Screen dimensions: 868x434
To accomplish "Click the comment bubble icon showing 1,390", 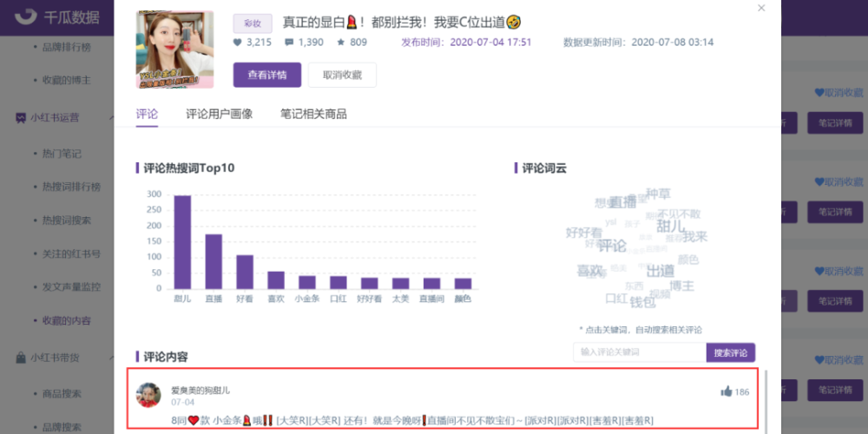I will [x=289, y=42].
